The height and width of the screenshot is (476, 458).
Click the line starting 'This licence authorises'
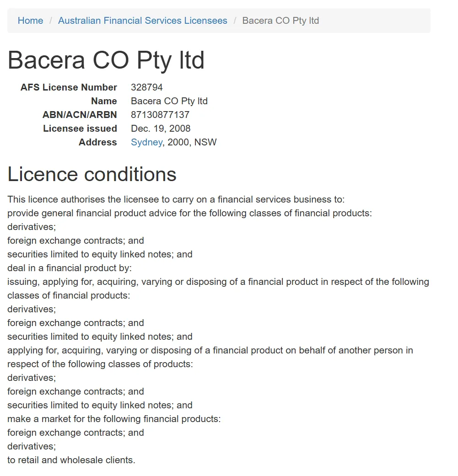click(x=176, y=199)
